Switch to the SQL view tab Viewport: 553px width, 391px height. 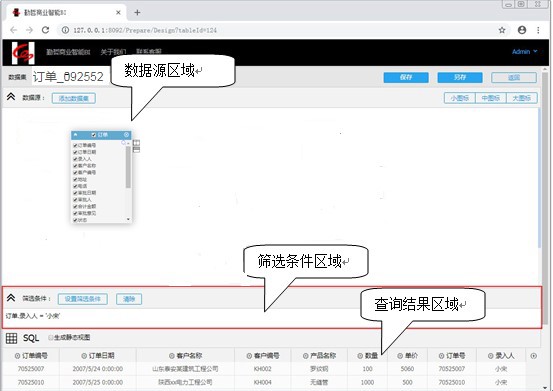(x=31, y=338)
